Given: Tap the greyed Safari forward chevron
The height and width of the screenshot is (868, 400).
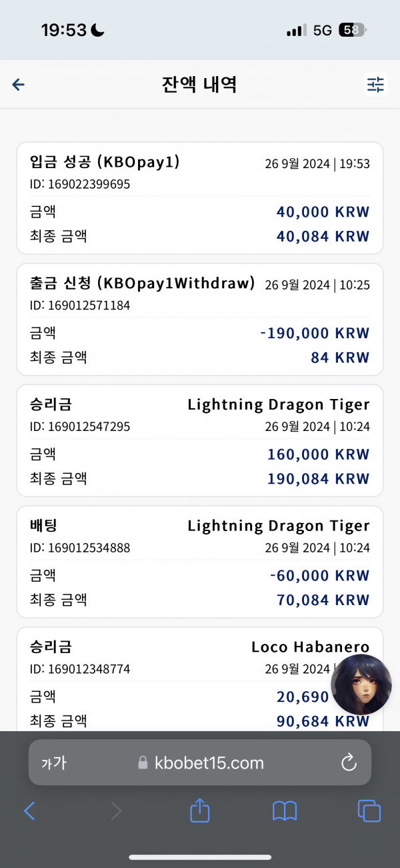Looking at the screenshot, I should coord(116,811).
